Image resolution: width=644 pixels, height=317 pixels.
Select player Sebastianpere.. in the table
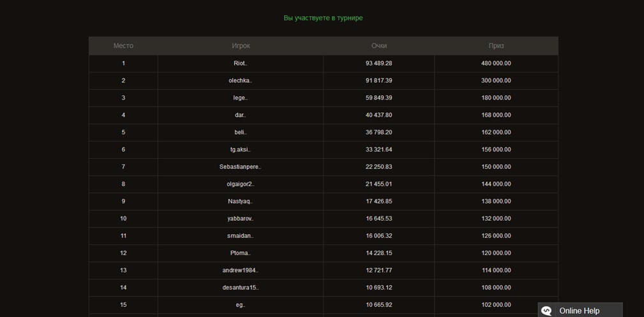coord(241,166)
